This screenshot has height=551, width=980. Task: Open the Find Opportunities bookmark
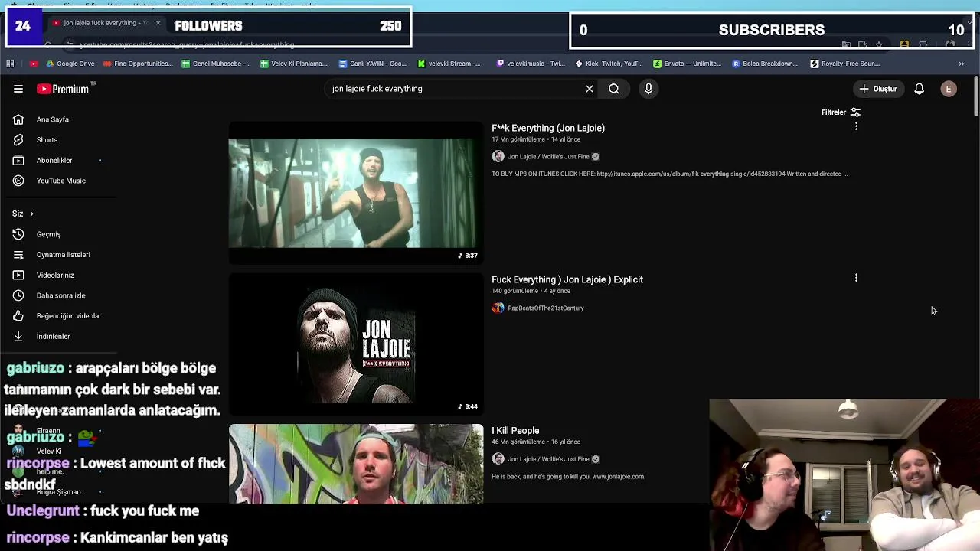pos(138,64)
